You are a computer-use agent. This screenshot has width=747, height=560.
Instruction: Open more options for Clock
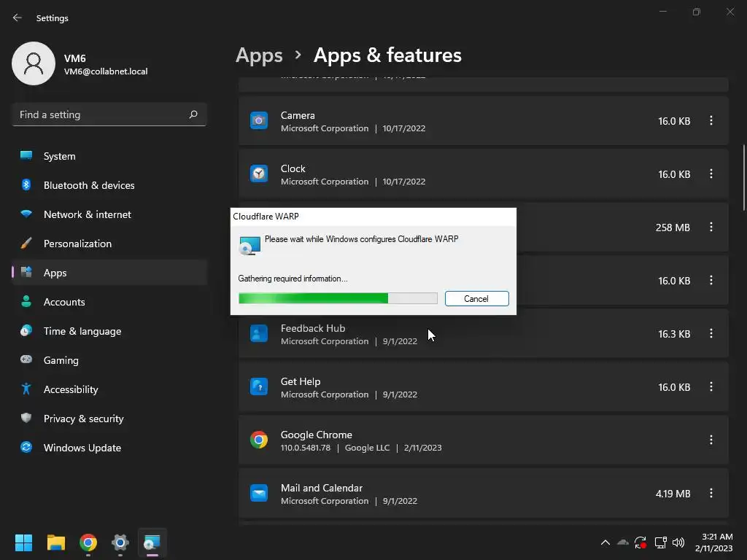[711, 174]
